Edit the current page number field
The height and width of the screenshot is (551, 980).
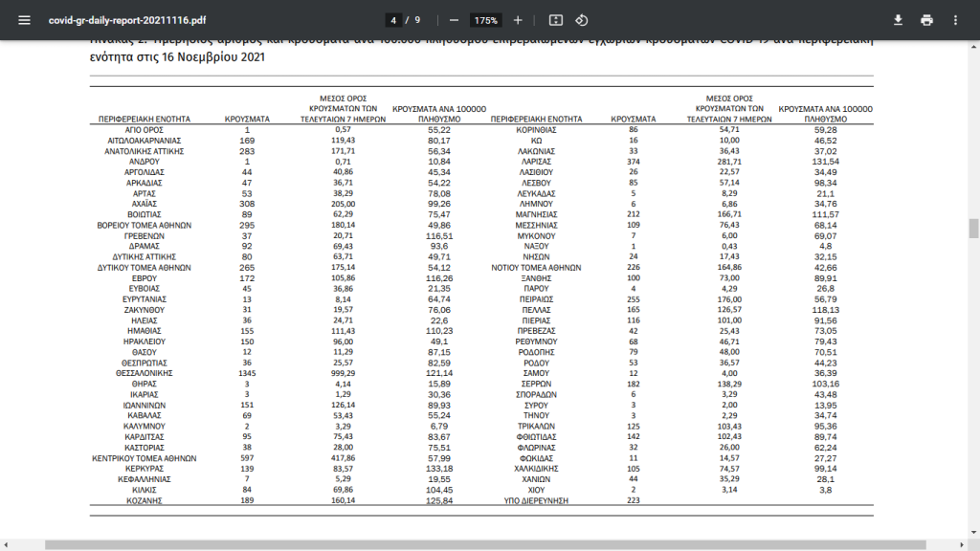tap(393, 20)
